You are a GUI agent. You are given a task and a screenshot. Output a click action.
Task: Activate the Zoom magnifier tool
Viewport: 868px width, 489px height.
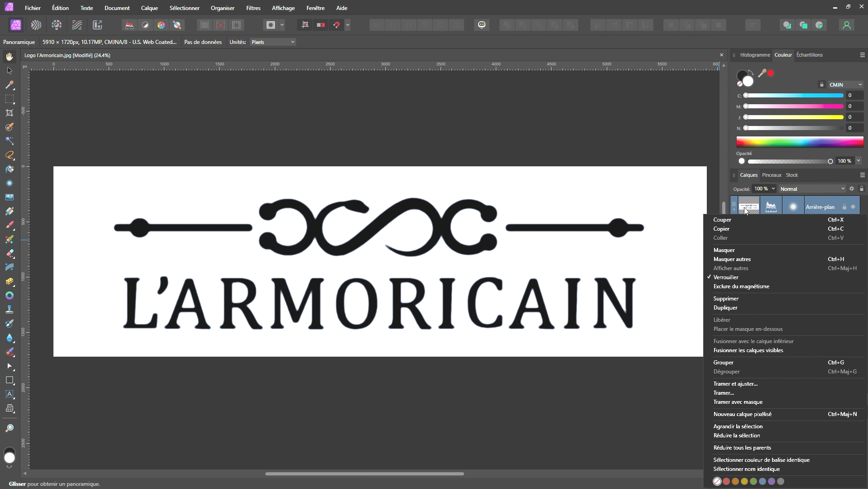coord(10,428)
